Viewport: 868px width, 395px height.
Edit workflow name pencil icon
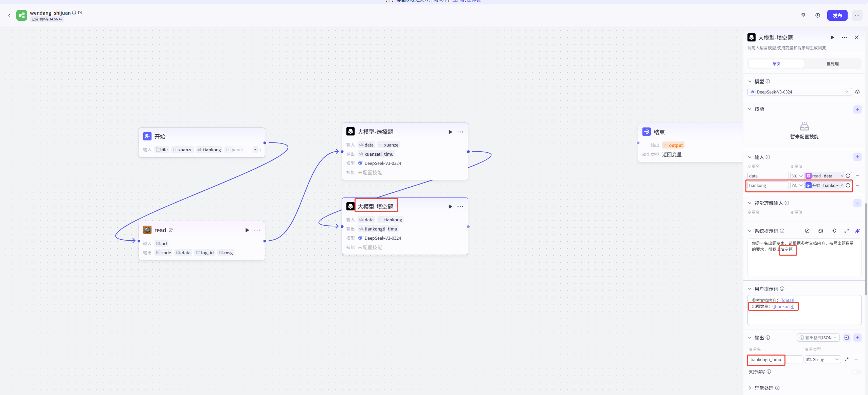point(80,13)
